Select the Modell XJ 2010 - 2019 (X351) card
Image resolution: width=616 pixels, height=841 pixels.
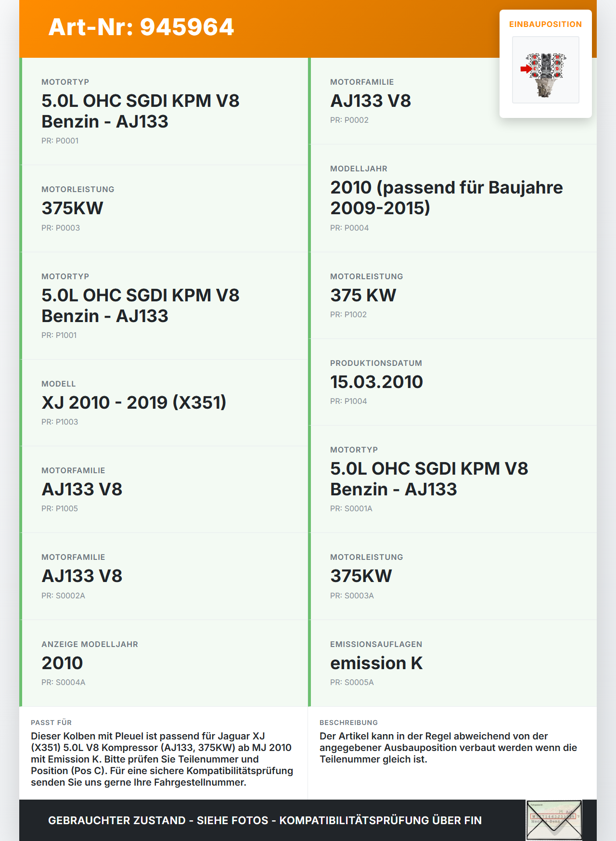(x=164, y=403)
